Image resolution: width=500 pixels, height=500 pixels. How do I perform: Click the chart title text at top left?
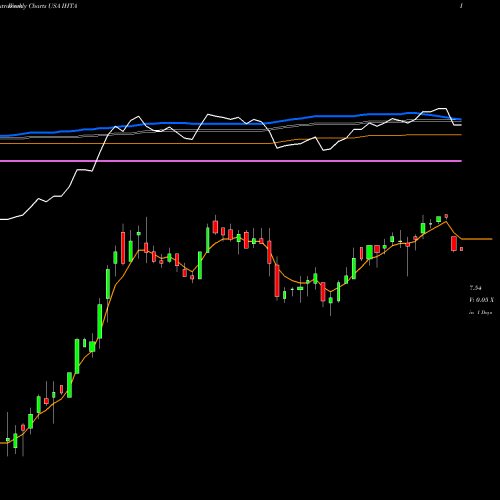(x=39, y=6)
